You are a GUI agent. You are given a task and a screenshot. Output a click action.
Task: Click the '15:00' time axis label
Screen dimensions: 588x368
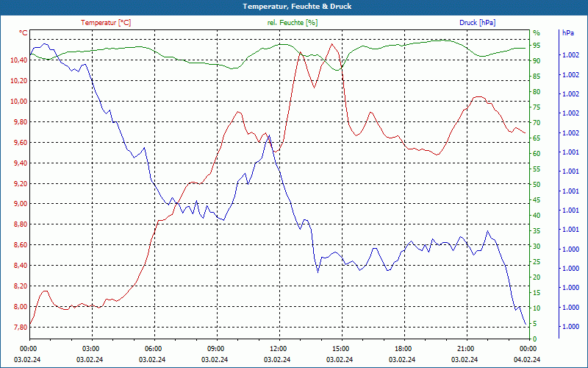point(341,348)
